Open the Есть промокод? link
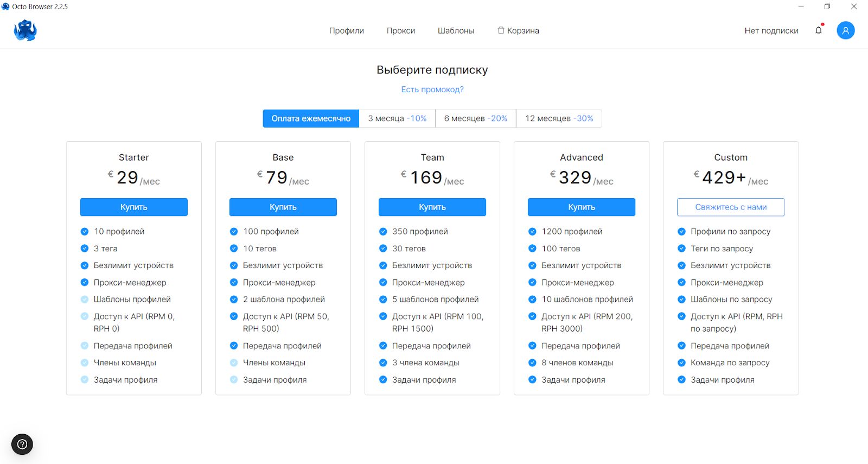The width and height of the screenshot is (868, 464). click(x=432, y=90)
